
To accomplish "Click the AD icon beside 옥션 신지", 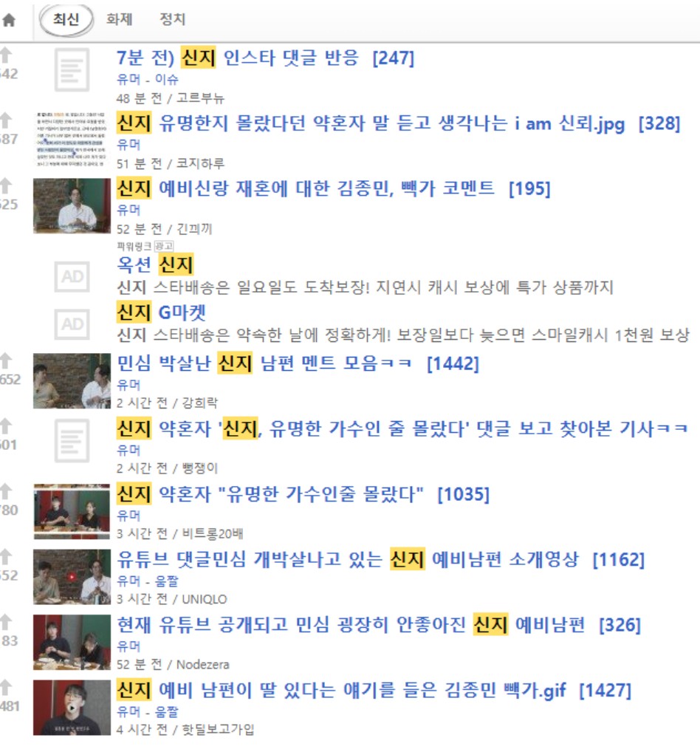I will tap(72, 276).
